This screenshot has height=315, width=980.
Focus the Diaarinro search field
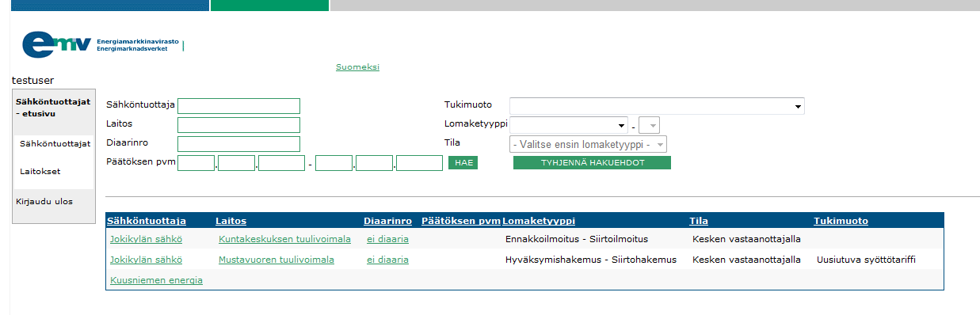238,144
